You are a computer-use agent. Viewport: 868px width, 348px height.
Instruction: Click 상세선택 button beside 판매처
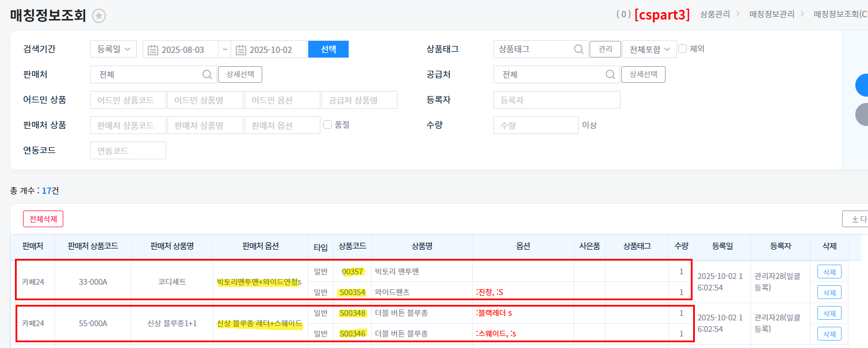pos(240,75)
